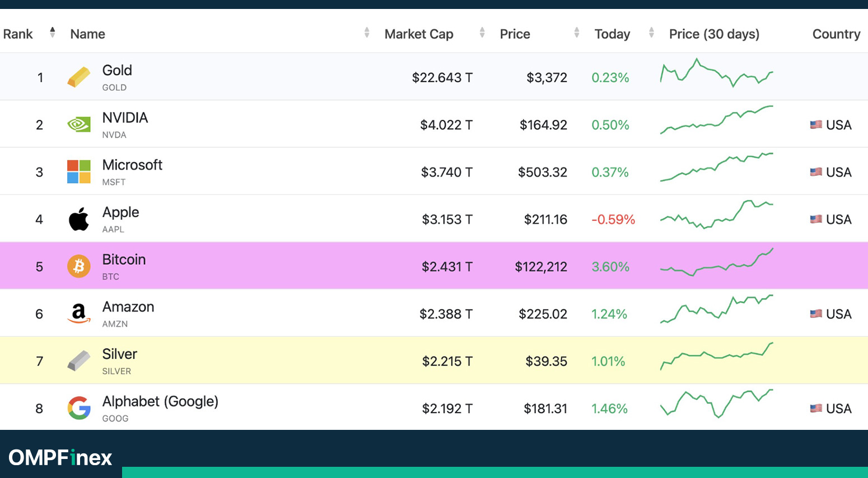
Task: Sort using arrows left of Price header
Action: click(482, 32)
